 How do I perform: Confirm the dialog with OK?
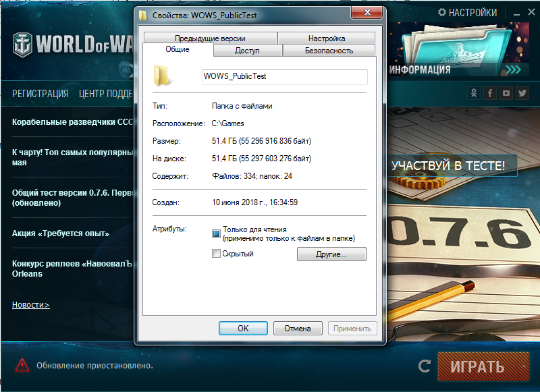[x=243, y=329]
